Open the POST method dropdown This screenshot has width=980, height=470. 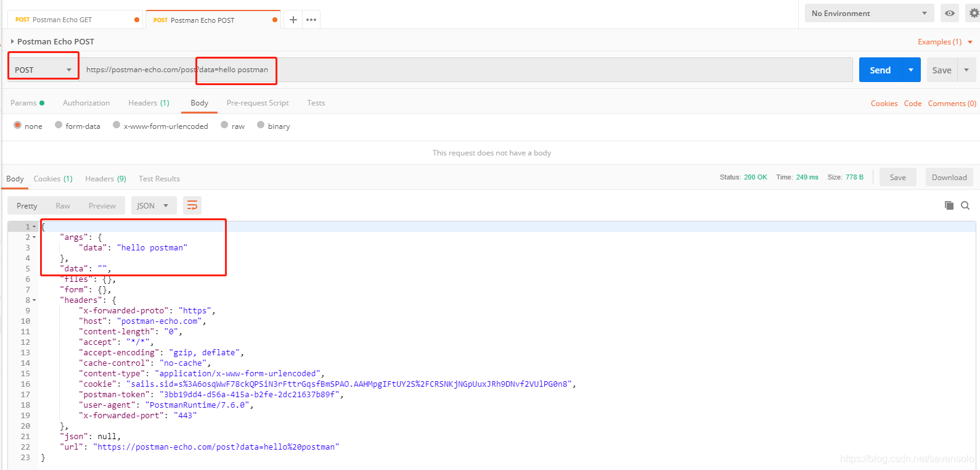tap(43, 70)
